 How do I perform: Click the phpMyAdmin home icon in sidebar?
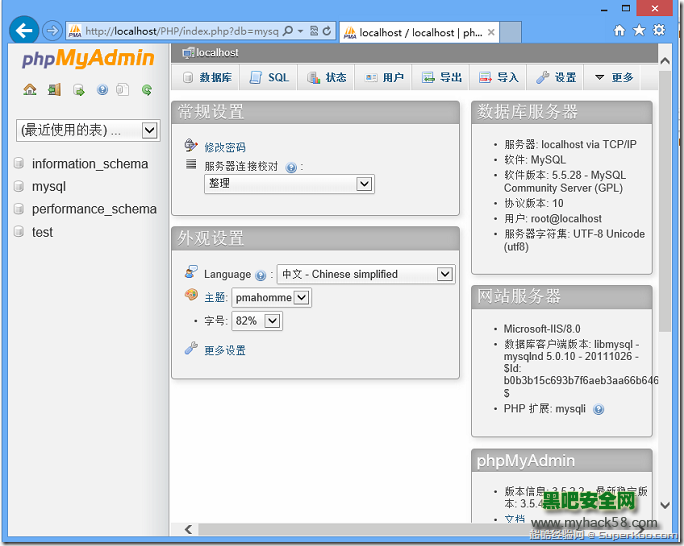pos(30,90)
